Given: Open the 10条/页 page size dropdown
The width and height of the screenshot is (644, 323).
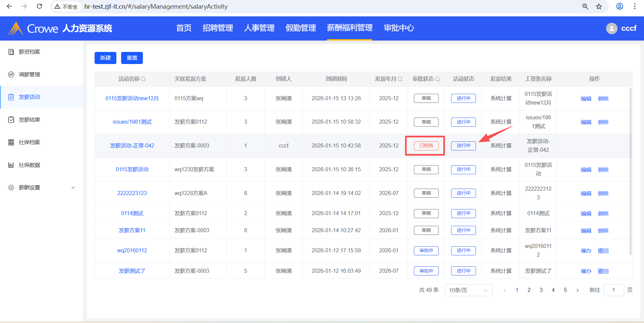Looking at the screenshot, I should (x=468, y=290).
